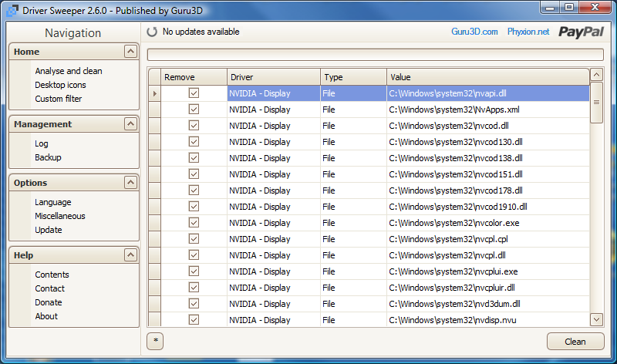Image resolution: width=617 pixels, height=364 pixels.
Task: Uncheck the Remove checkbox for nvcpl.cpl
Action: (x=194, y=239)
